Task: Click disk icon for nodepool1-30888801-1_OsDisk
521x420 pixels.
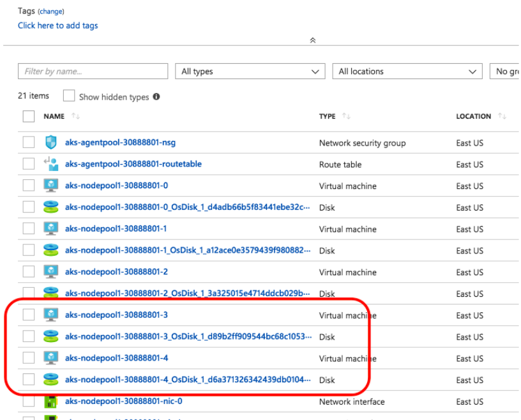Action: pyautogui.click(x=51, y=250)
